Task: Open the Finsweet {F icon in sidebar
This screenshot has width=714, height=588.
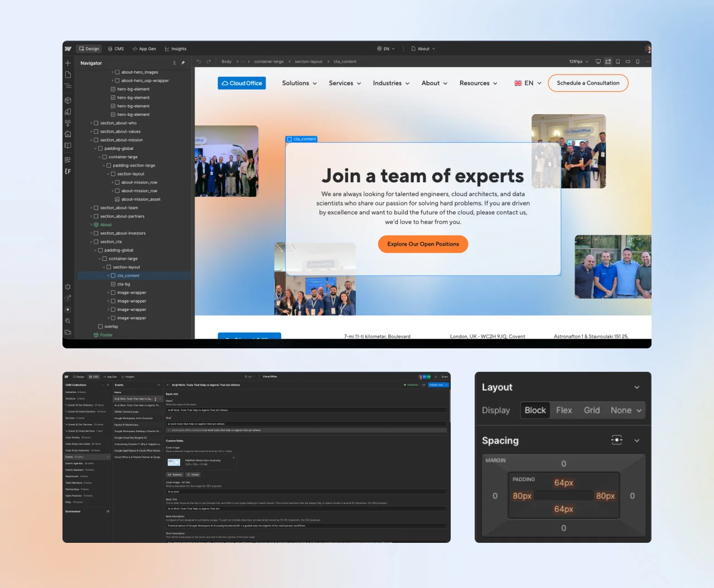Action: [68, 171]
